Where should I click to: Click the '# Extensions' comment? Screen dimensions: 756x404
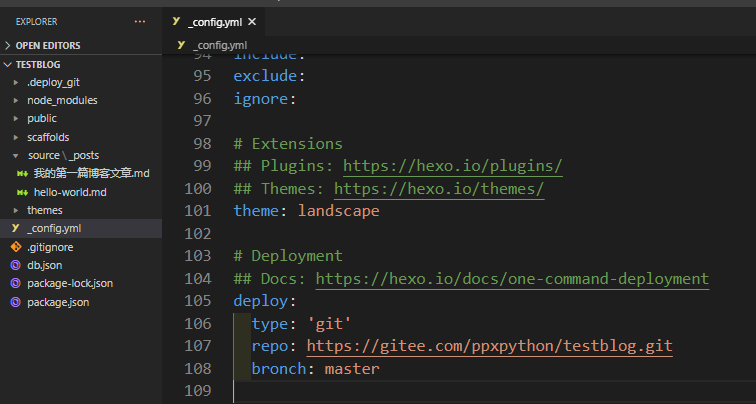288,144
